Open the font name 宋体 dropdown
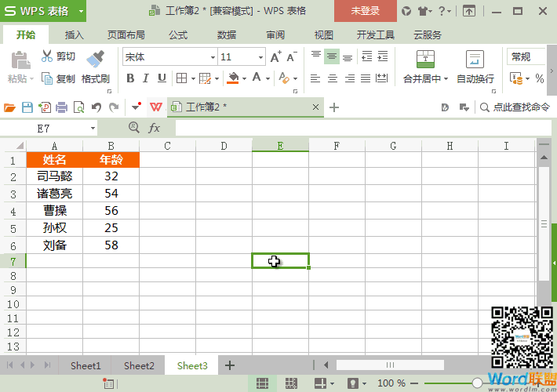The image size is (557, 392). (x=213, y=57)
